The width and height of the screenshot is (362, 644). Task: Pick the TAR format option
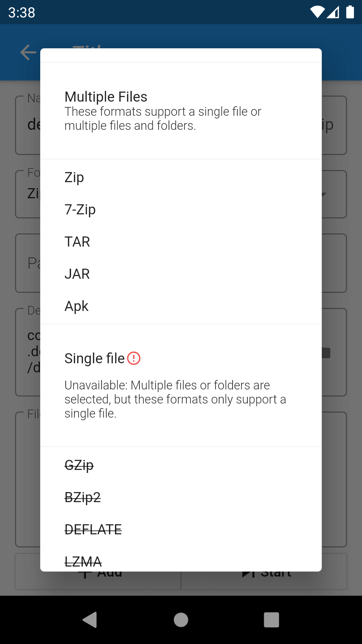pyautogui.click(x=77, y=241)
